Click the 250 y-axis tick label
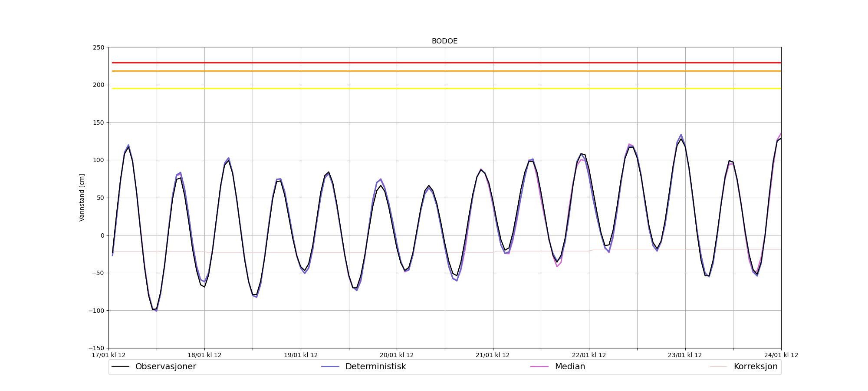Image resolution: width=868 pixels, height=391 pixels. pos(99,47)
